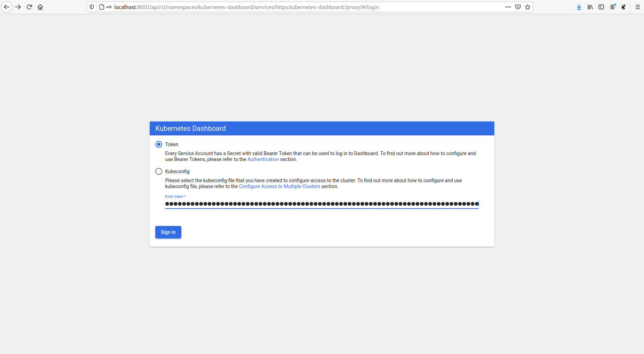Go back to previous page
The width and height of the screenshot is (644, 354).
tap(7, 7)
